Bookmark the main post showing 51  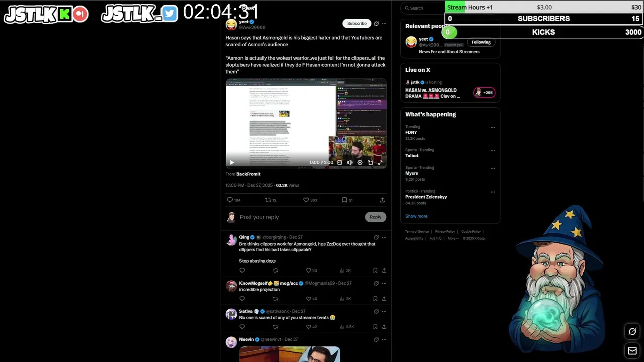point(347,200)
